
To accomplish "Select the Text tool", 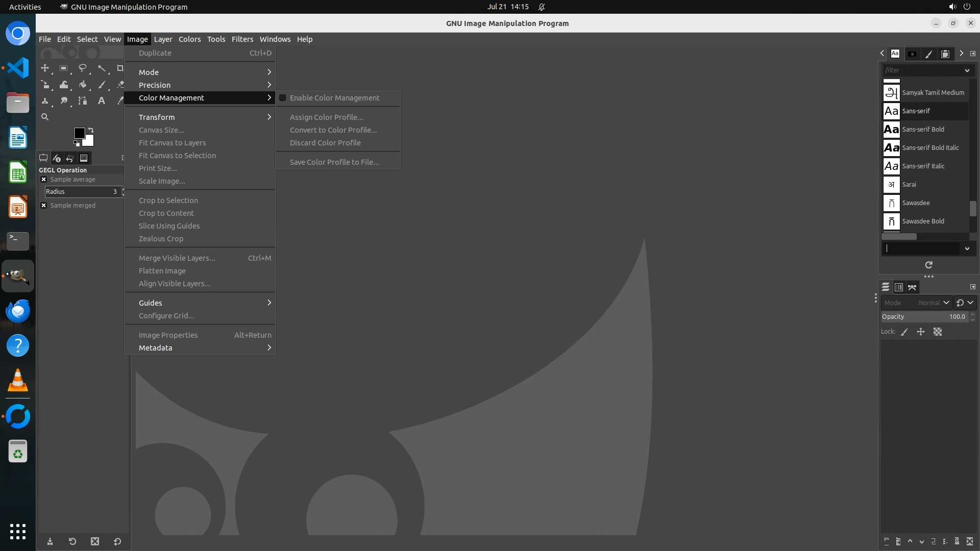I will (101, 101).
